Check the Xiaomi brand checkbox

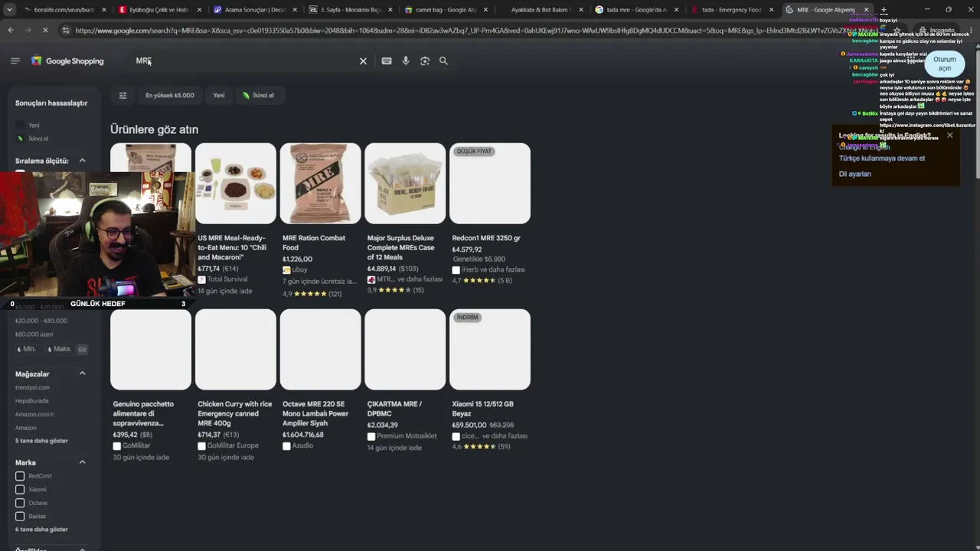coord(20,490)
